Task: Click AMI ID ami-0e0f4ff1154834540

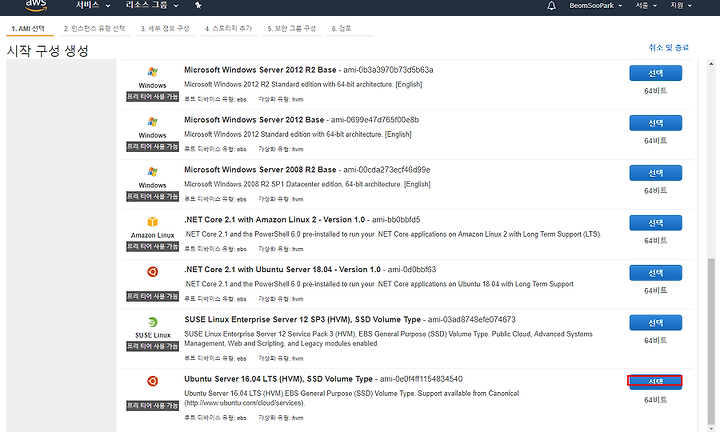Action: 421,379
